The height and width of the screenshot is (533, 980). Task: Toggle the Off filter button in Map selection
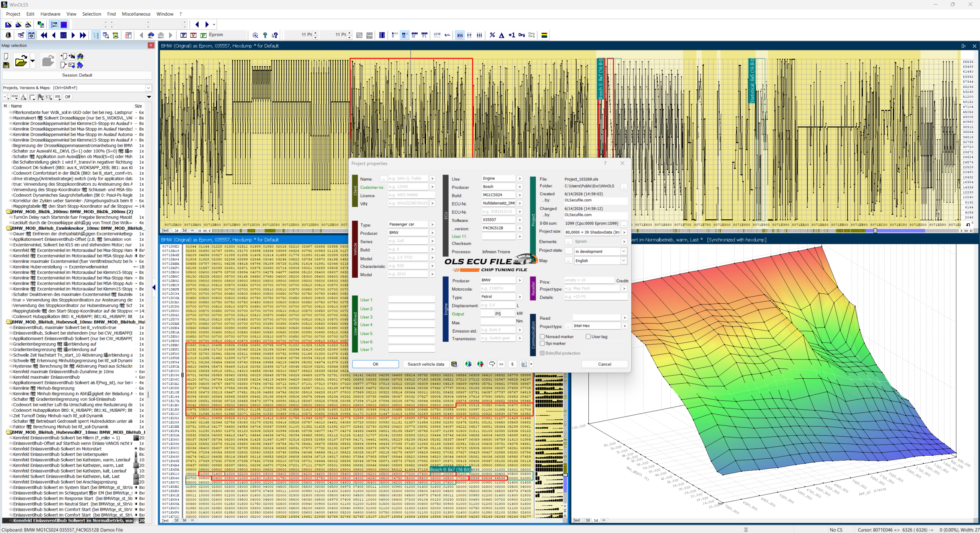68,97
